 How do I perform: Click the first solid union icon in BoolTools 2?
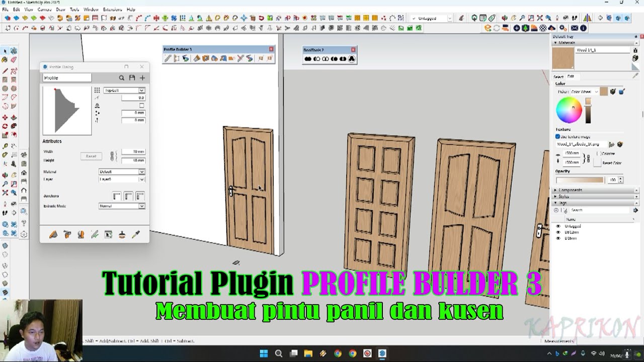[308, 59]
